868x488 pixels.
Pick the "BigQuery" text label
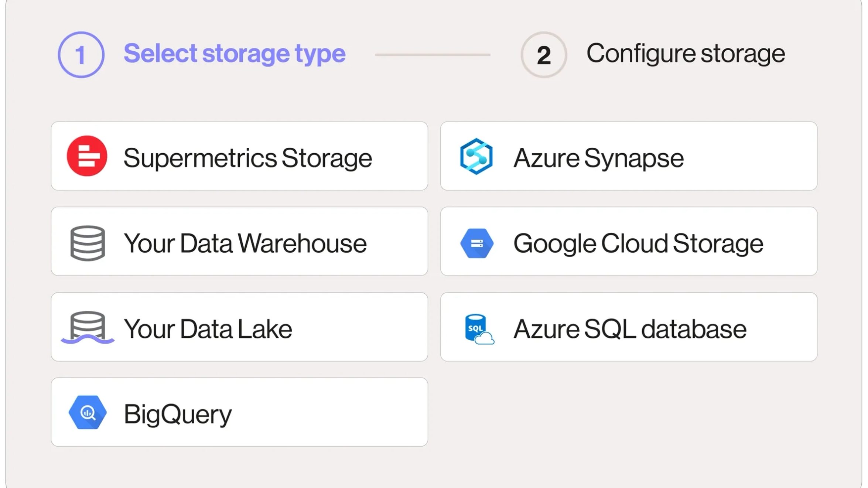tap(177, 414)
